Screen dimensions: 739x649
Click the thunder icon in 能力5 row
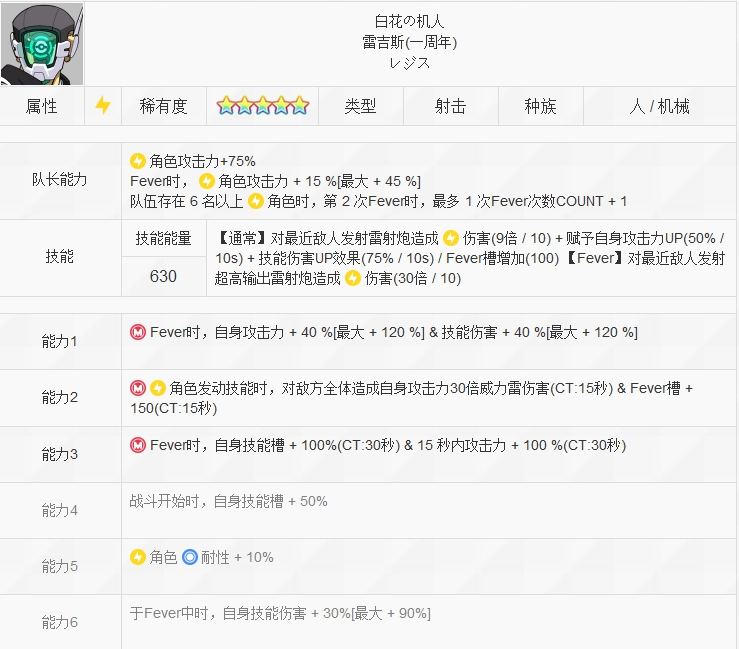(138, 557)
